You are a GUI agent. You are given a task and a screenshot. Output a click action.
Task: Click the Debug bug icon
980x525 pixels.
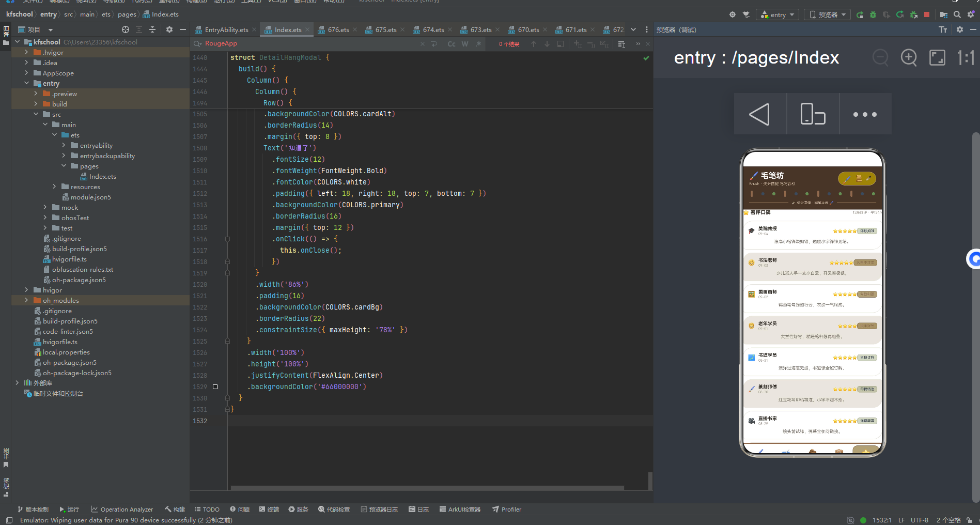tap(873, 14)
